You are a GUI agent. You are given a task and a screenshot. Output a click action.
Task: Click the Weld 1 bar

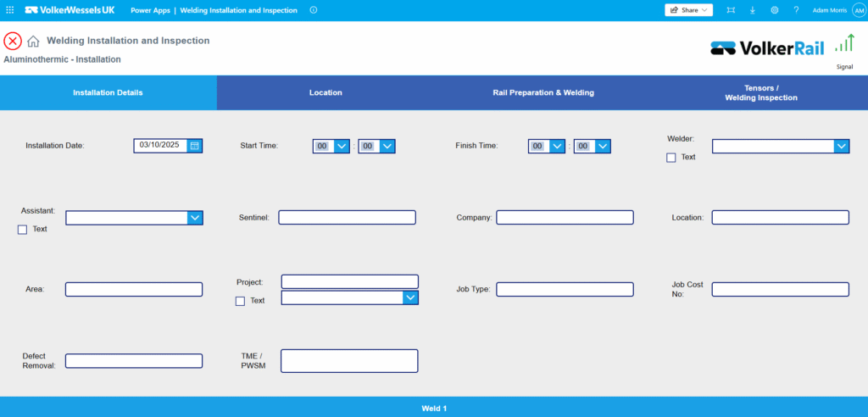point(434,408)
